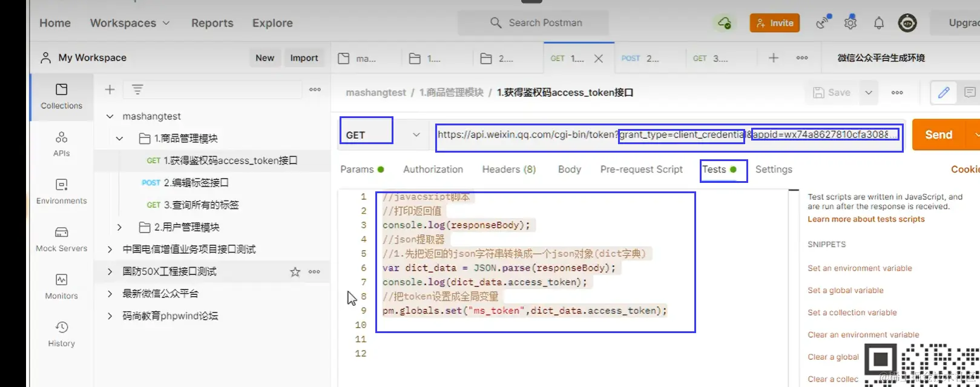Click the Save button

coord(832,93)
